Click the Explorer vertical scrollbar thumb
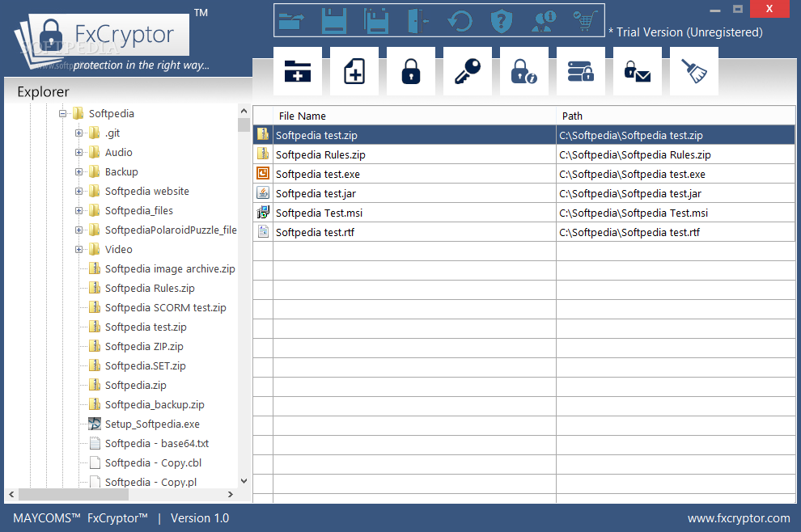Image resolution: width=801 pixels, height=532 pixels. coord(244,125)
